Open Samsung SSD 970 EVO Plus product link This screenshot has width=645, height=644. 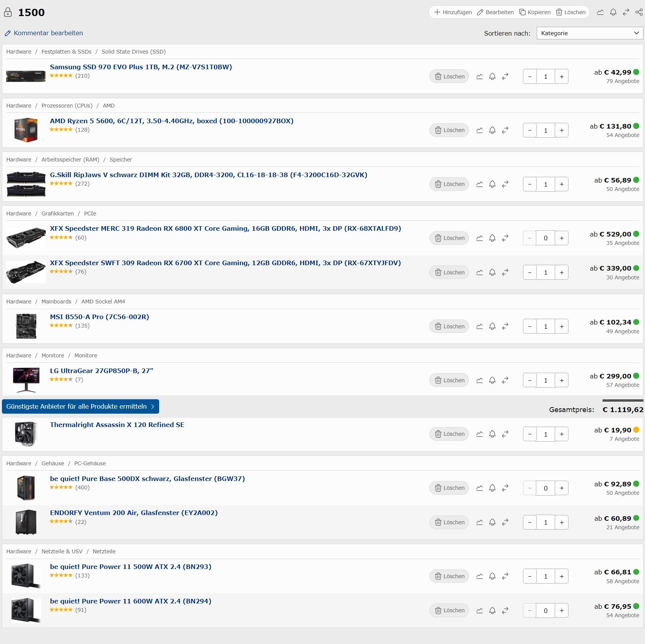[x=141, y=67]
